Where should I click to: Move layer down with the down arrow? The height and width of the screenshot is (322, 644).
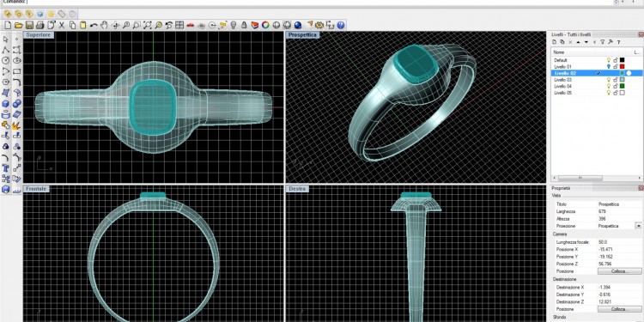tap(586, 42)
